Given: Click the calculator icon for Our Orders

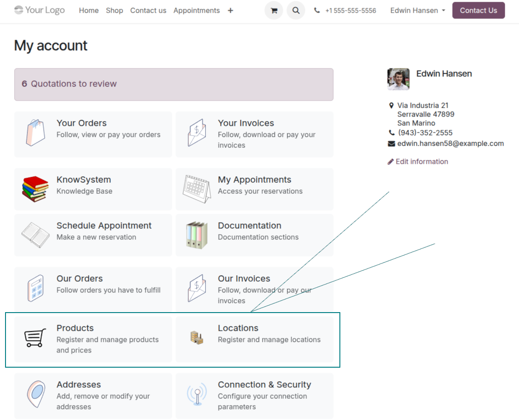Looking at the screenshot, I should pyautogui.click(x=35, y=288).
